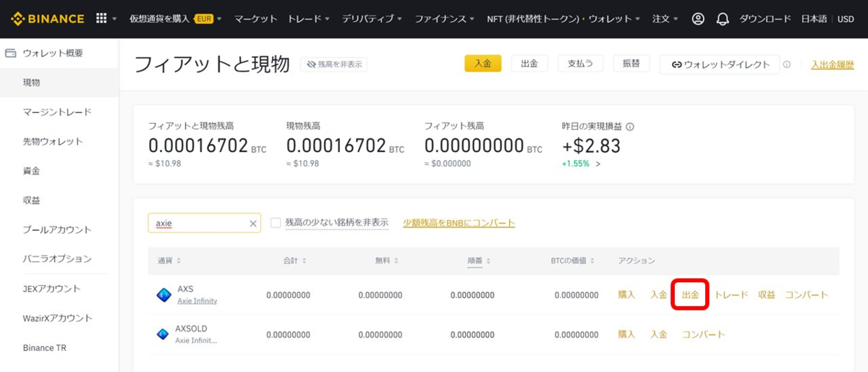Expand the 注文 dropdown menu
The width and height of the screenshot is (868, 372).
point(665,19)
